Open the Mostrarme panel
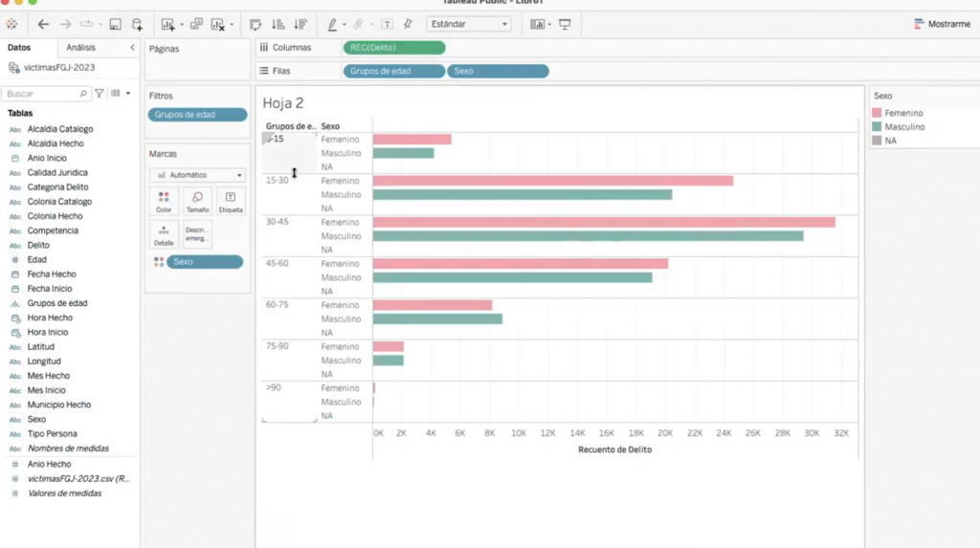980x548 pixels. pos(943,24)
